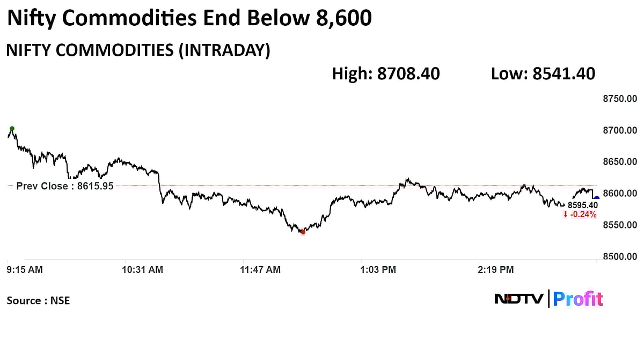Select the 2:19 PM time axis label
The width and height of the screenshot is (644, 362).
pos(495,270)
